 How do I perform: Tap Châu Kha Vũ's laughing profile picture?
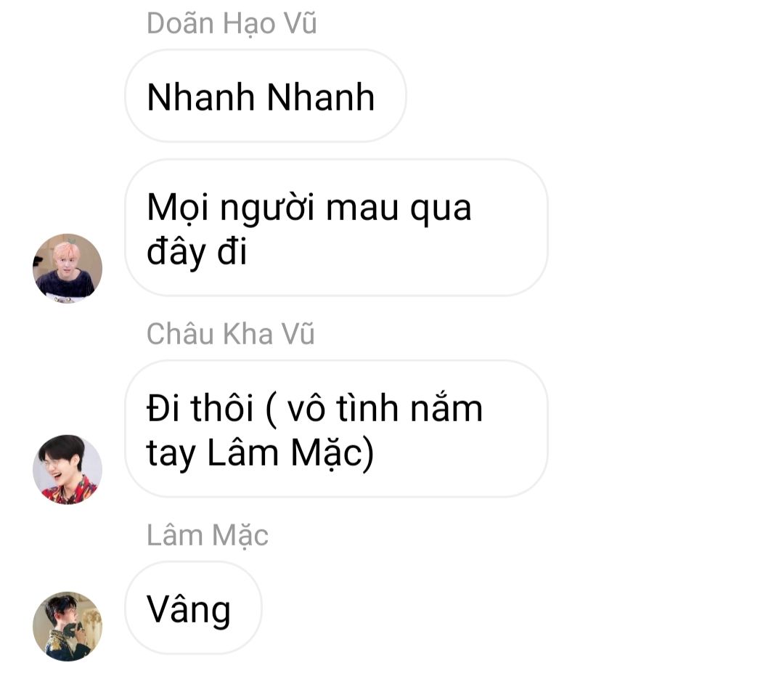coord(68,469)
